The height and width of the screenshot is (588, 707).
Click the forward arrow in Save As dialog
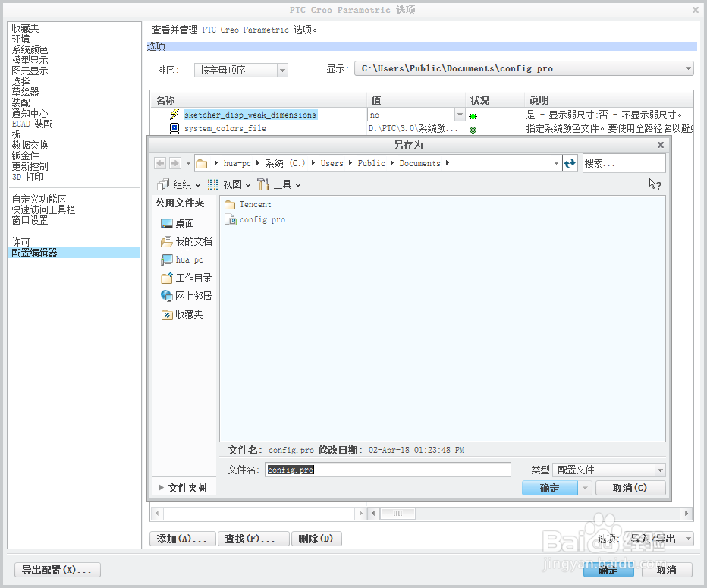tap(175, 163)
